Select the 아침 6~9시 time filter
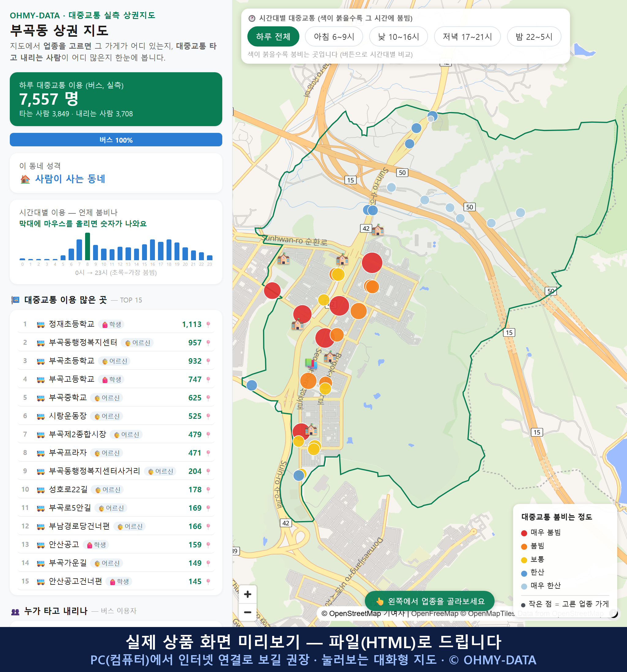This screenshot has width=627, height=672. 334,36
